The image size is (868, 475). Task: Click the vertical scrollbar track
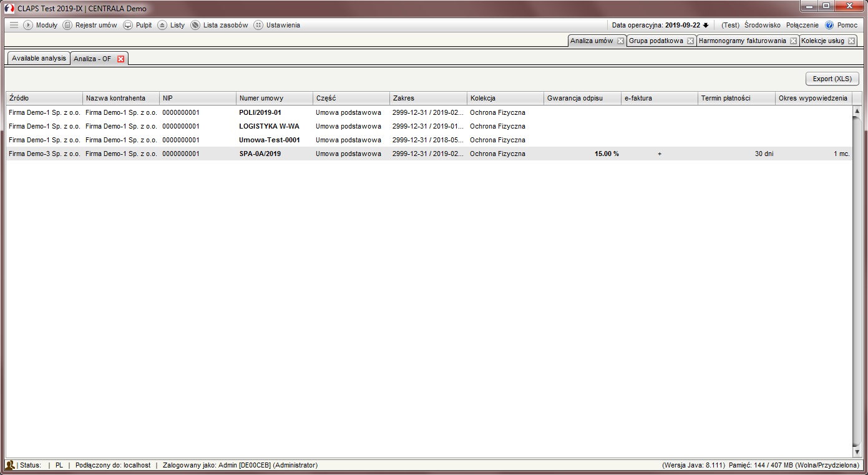coord(857,281)
